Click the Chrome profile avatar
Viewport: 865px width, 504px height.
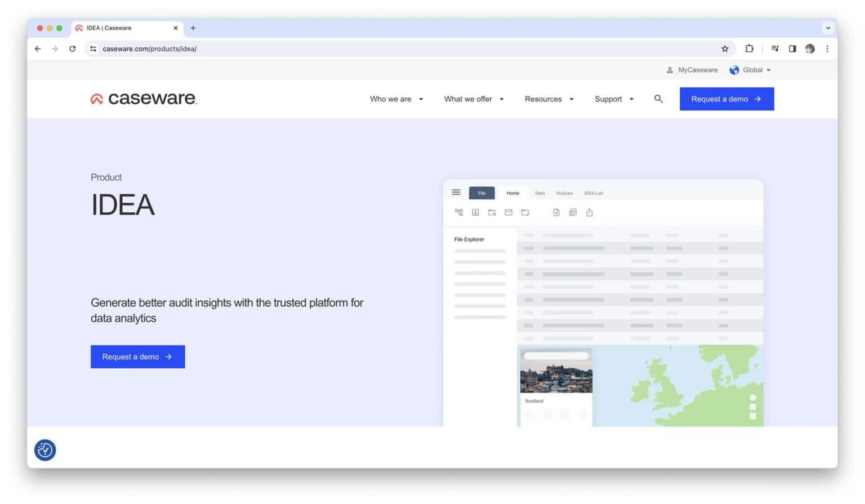pyautogui.click(x=810, y=49)
